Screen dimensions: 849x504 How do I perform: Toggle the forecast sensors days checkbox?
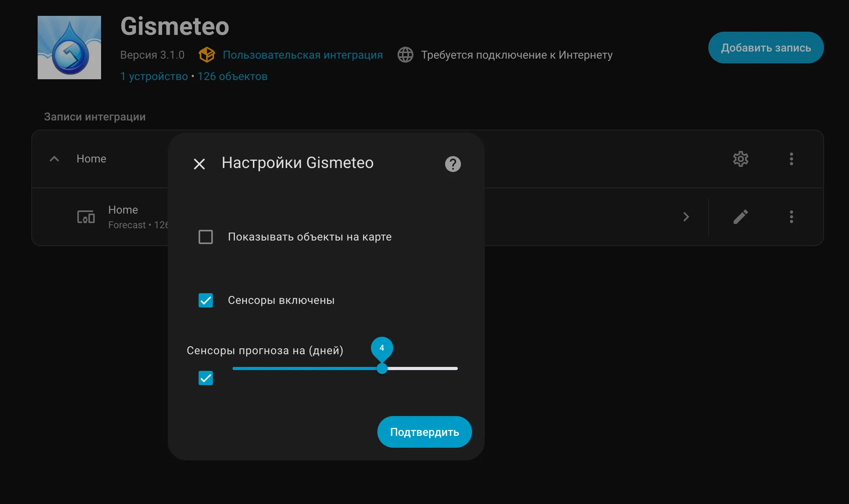pyautogui.click(x=206, y=378)
